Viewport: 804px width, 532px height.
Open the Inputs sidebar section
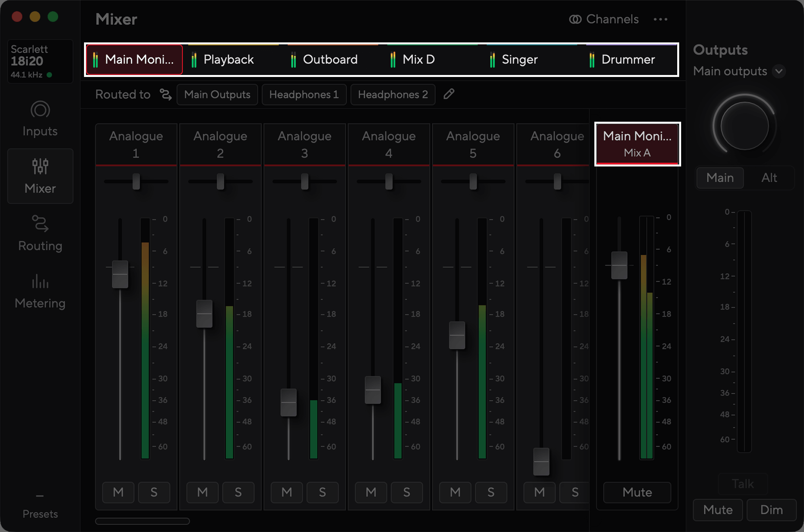click(40, 119)
